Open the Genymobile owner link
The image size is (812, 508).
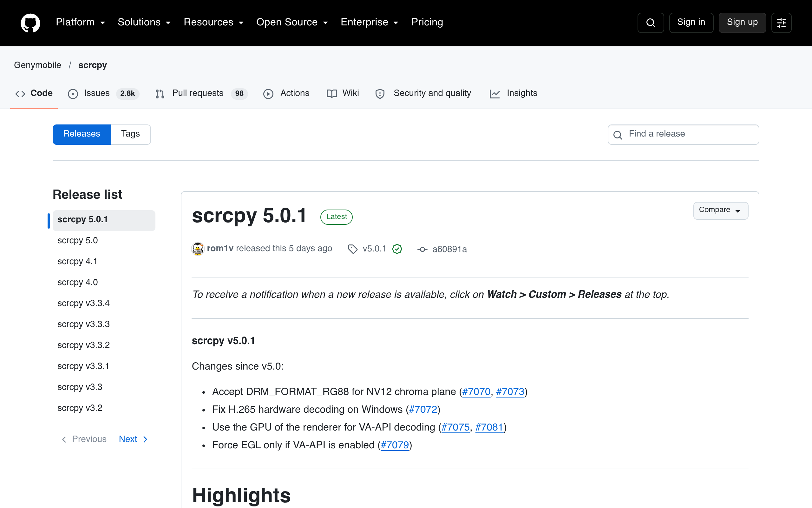[x=37, y=65]
